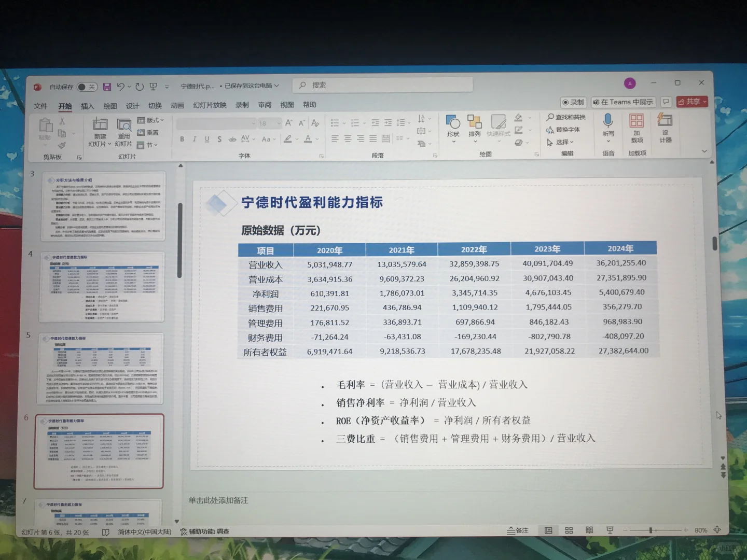Viewport: 747px width, 560px height.
Task: Switch to the Design (设计) tab
Action: pos(132,106)
